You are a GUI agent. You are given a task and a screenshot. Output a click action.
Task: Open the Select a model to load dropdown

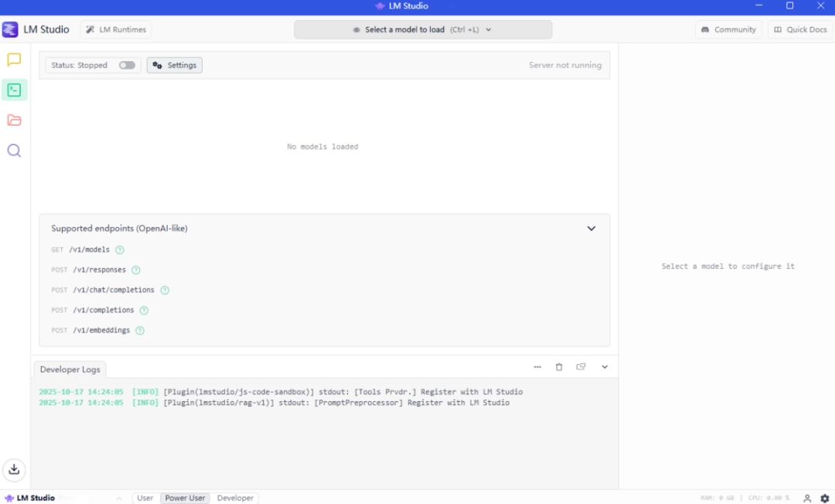pos(423,29)
